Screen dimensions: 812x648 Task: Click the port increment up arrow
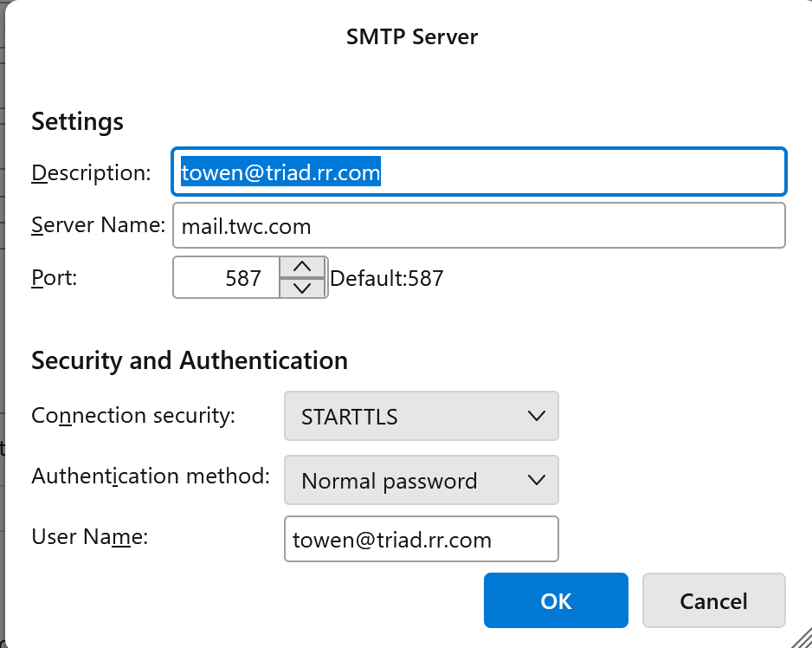click(302, 267)
